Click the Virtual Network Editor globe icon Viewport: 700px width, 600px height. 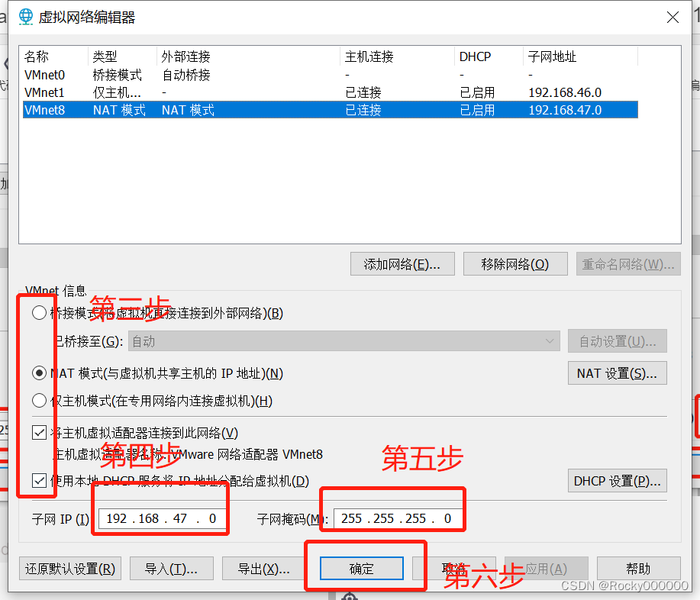(26, 17)
